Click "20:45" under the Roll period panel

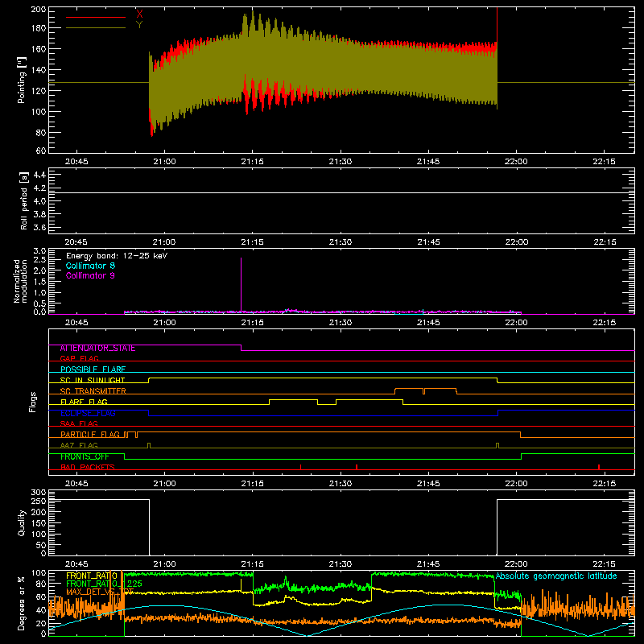pos(76,242)
